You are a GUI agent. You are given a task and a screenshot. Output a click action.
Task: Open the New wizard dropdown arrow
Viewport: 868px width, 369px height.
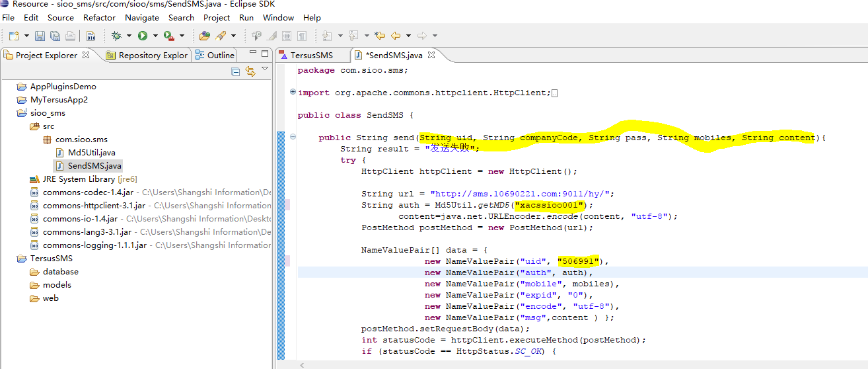click(26, 36)
